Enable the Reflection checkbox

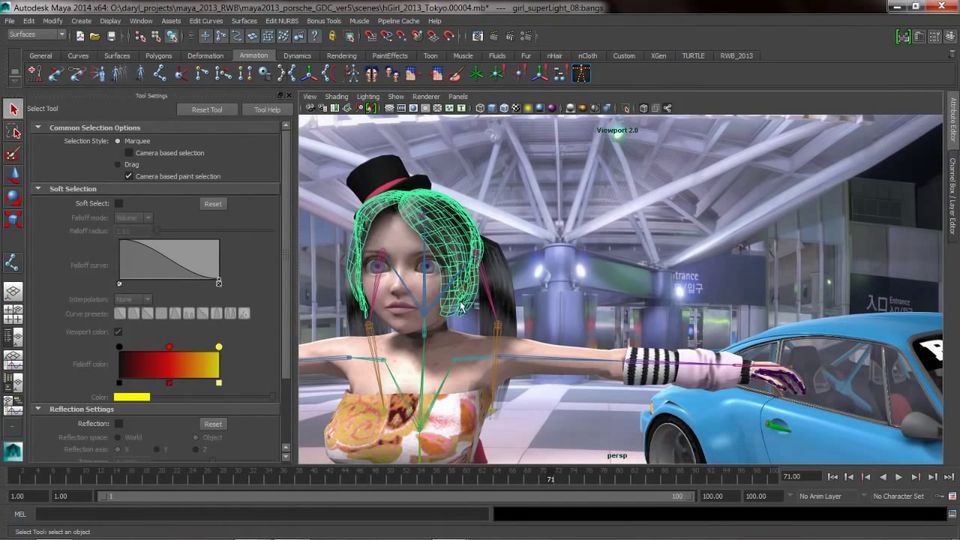pyautogui.click(x=119, y=424)
